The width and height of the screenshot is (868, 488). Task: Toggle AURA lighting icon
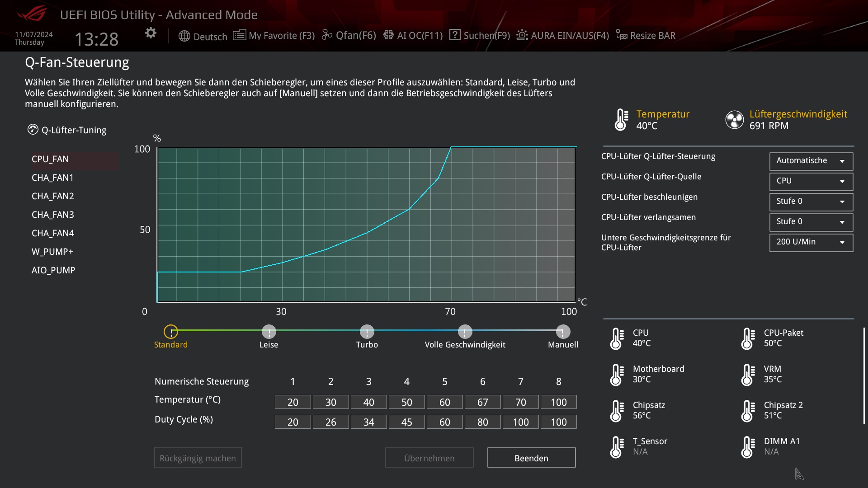(522, 35)
